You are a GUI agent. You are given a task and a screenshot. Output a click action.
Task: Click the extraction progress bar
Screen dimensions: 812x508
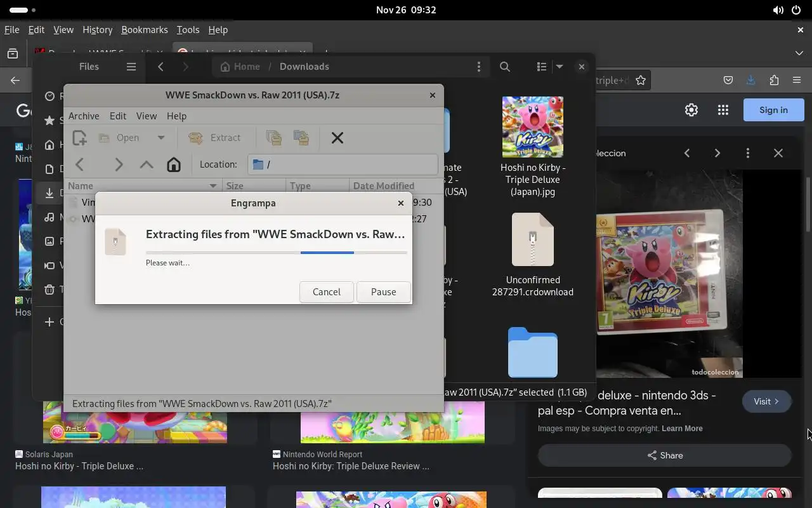[x=277, y=253]
